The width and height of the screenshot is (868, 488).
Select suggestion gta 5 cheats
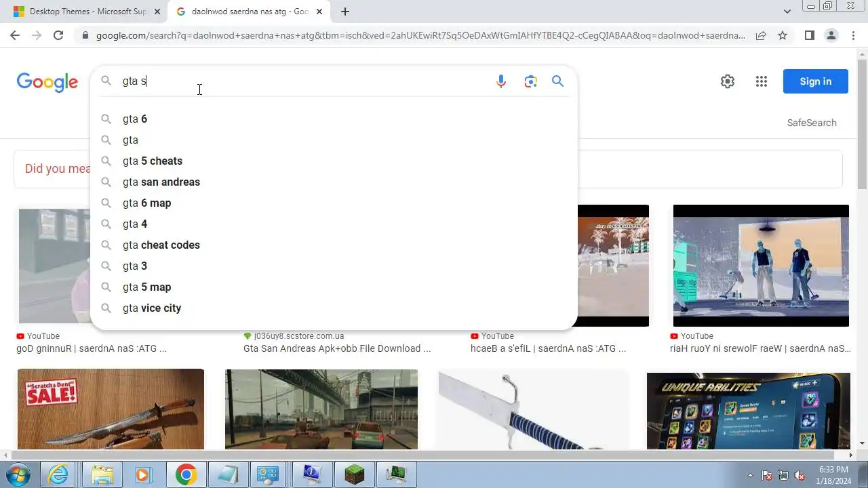(x=334, y=161)
